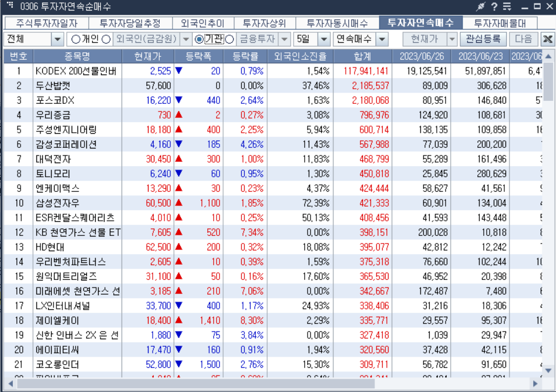Click the 2023/06/23 column header
The height and width of the screenshot is (392, 556).
coord(480,56)
